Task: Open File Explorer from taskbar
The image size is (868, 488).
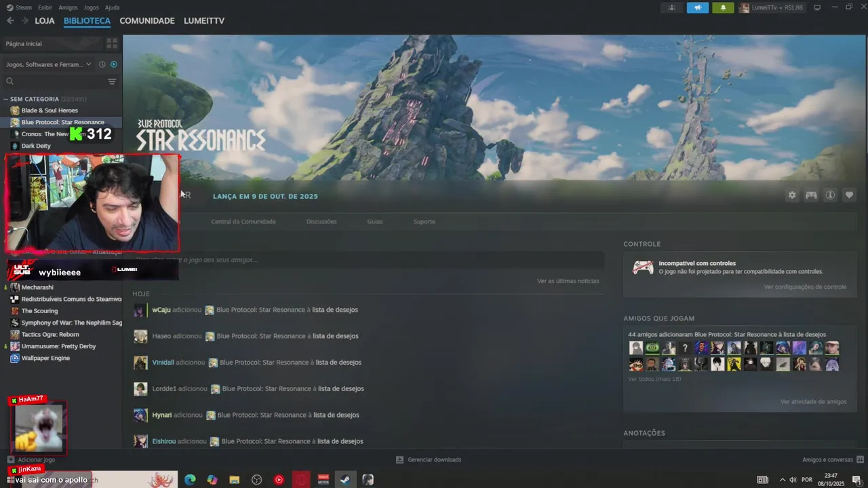Action: coord(234,480)
